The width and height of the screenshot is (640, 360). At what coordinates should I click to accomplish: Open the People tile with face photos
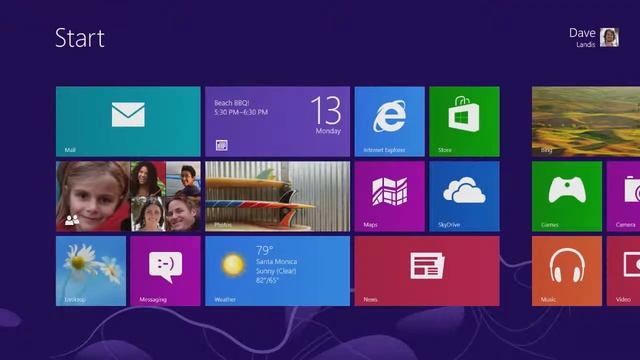click(128, 196)
